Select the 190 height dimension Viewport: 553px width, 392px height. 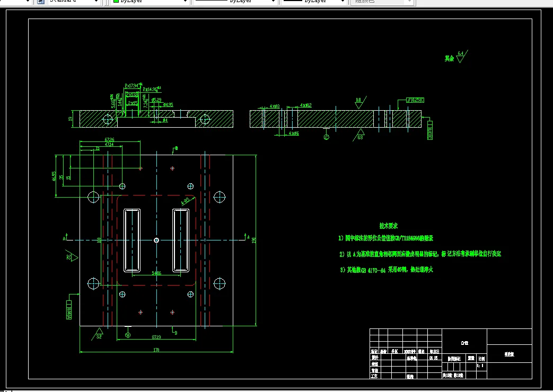[254, 240]
